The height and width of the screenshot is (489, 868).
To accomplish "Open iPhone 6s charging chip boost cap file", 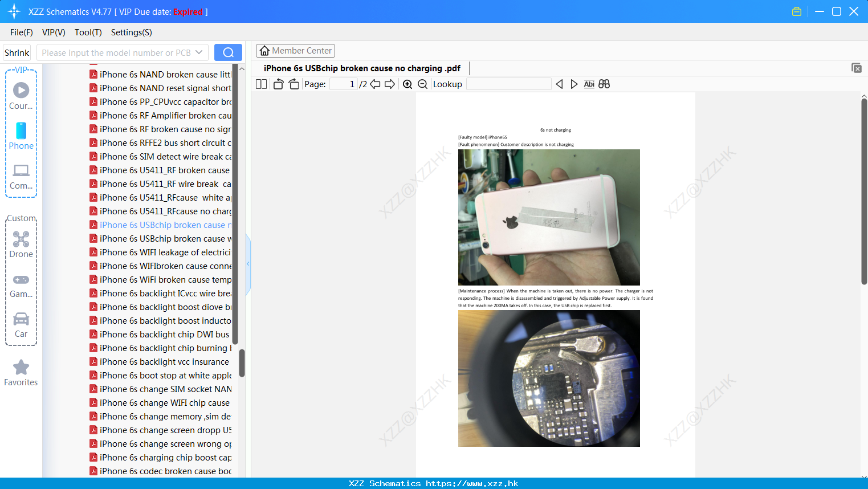I will pyautogui.click(x=161, y=458).
